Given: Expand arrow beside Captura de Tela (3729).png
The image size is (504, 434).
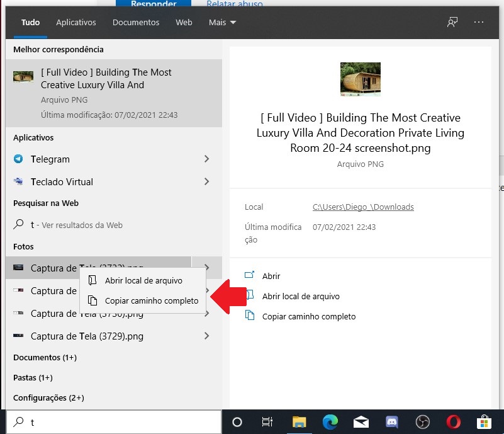Looking at the screenshot, I should coord(206,336).
